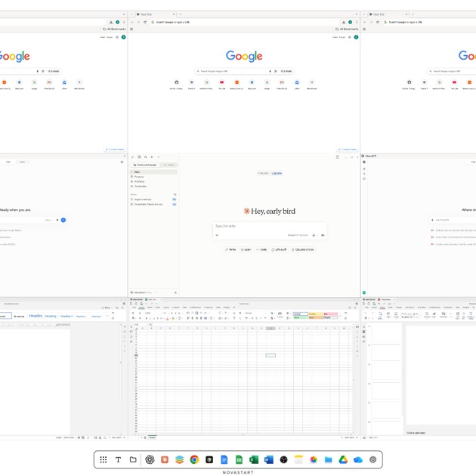
Task: Open Chrome three-dot menu in middle window
Action: 357,22
